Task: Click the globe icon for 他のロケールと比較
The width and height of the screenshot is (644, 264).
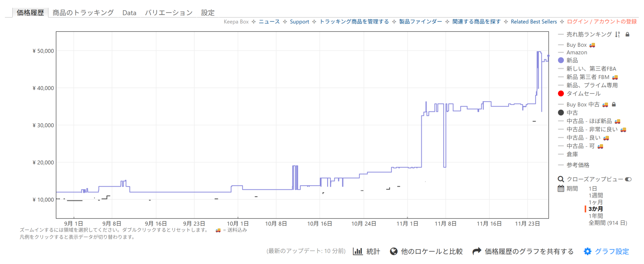Action: point(393,251)
